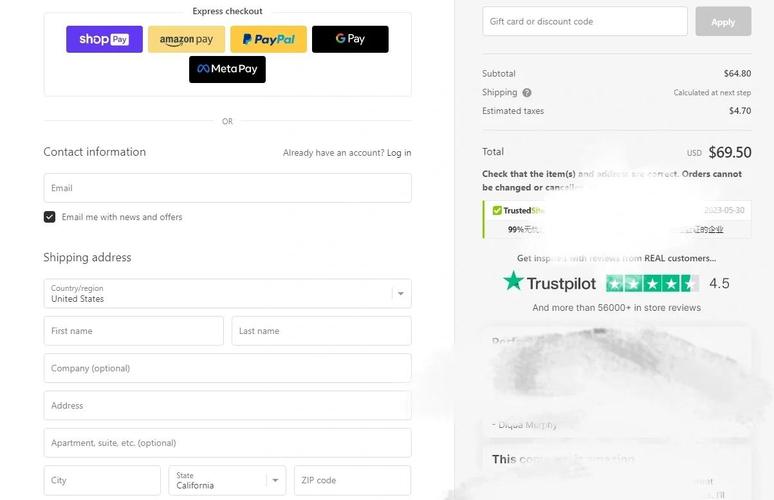Click 'And more than 56000+ in store reviews'
Image resolution: width=774 pixels, height=500 pixels.
617,308
